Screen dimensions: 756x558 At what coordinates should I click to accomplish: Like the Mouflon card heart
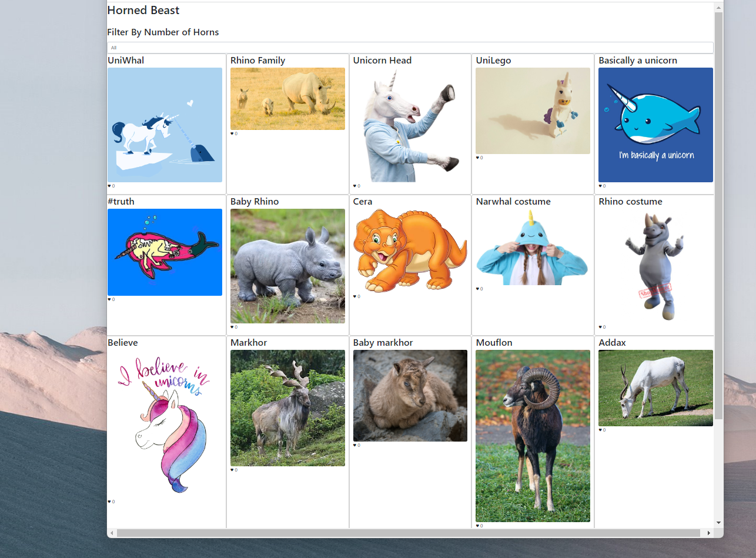477,526
